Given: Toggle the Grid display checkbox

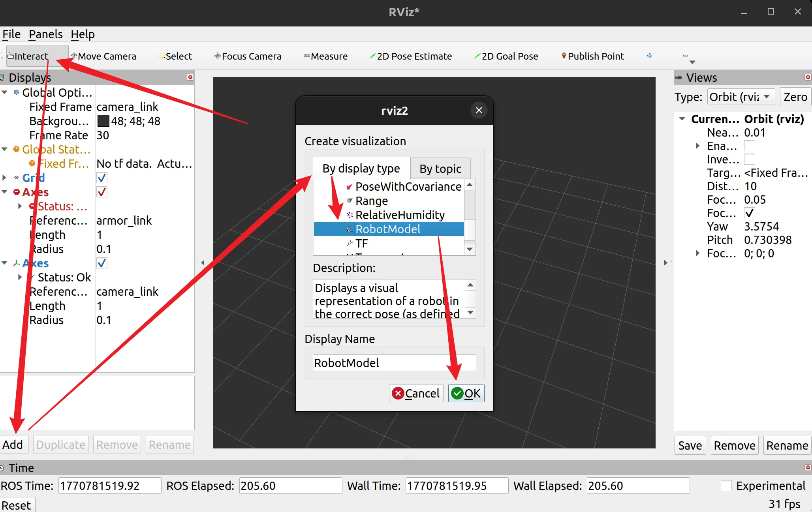Looking at the screenshot, I should click(102, 178).
